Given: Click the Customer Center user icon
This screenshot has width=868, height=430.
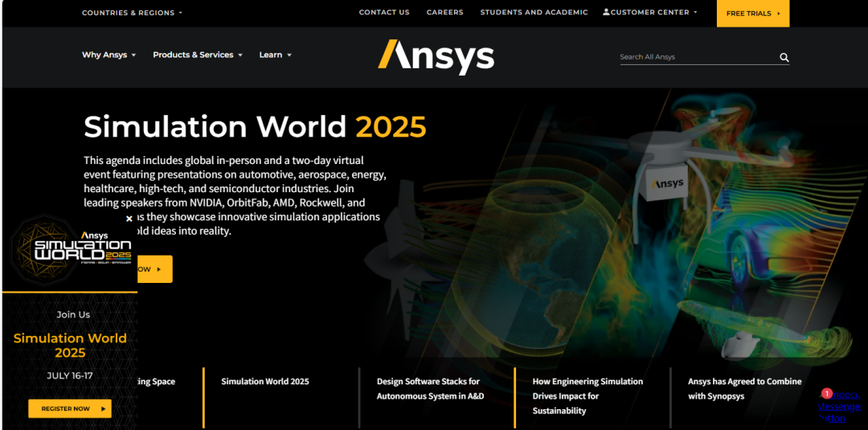Looking at the screenshot, I should (606, 11).
